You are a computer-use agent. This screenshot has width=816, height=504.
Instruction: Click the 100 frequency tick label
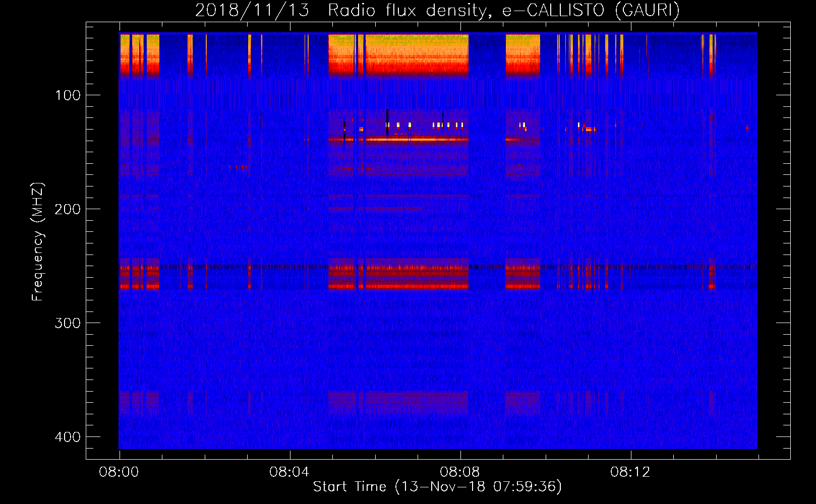(68, 95)
